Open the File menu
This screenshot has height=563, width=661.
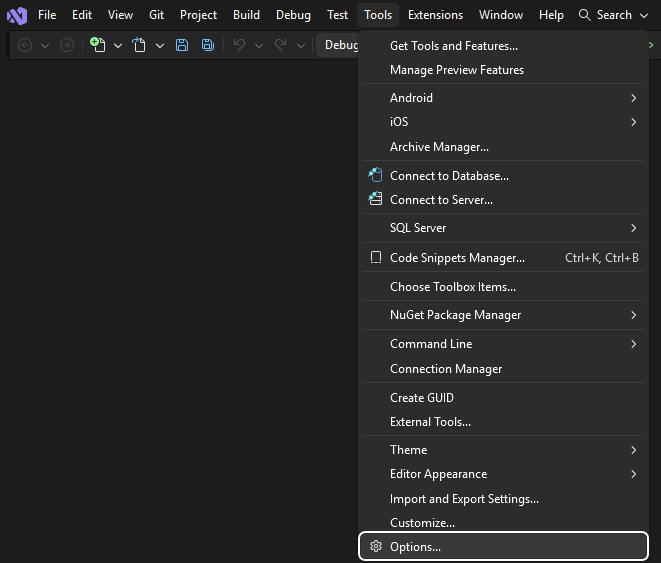pyautogui.click(x=47, y=15)
